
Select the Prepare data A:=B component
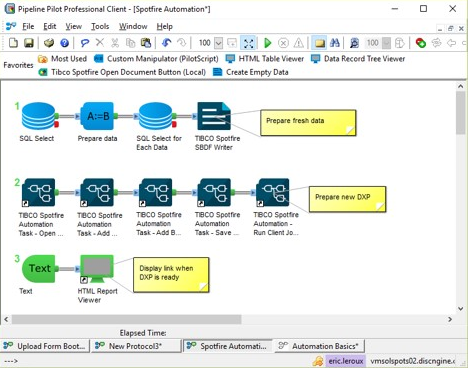97,116
